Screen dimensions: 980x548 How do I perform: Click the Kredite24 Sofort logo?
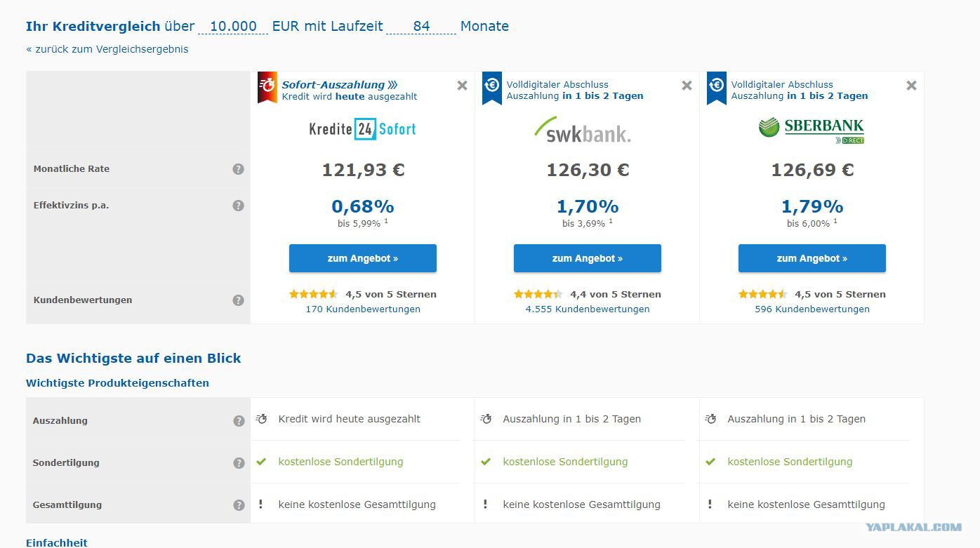pyautogui.click(x=363, y=129)
